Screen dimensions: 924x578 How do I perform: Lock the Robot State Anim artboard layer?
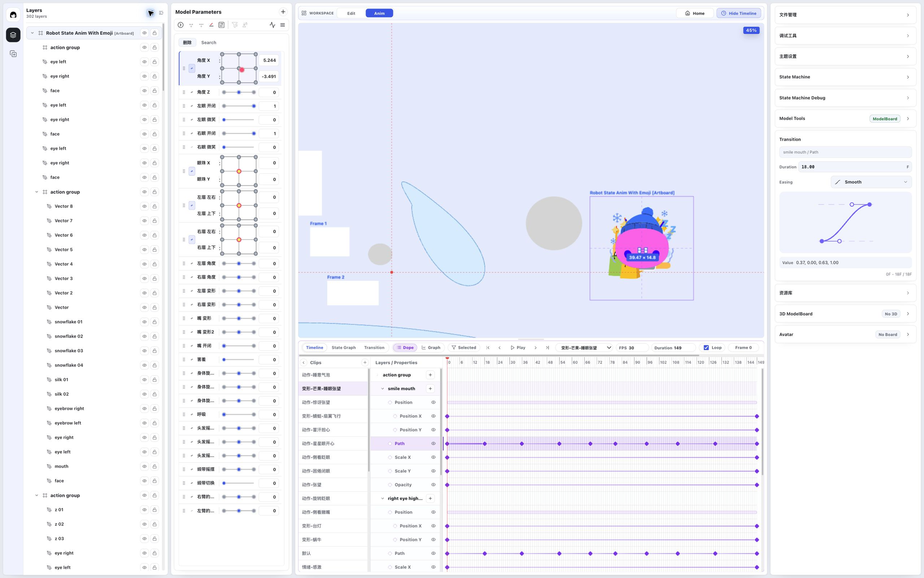coord(154,33)
